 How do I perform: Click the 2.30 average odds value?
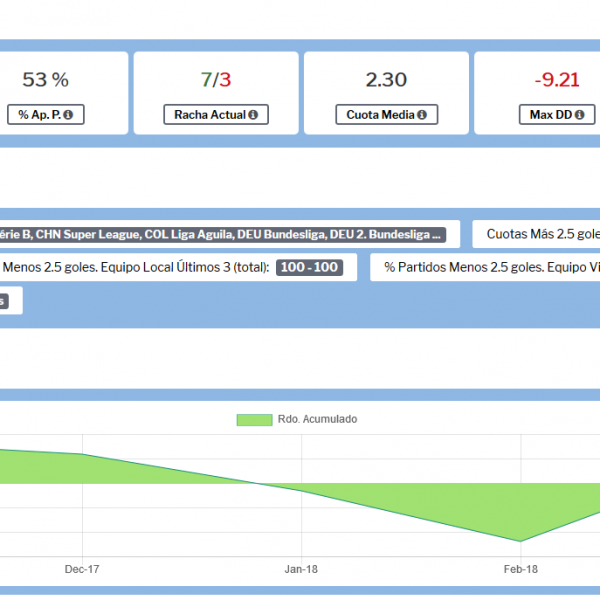coord(386,80)
